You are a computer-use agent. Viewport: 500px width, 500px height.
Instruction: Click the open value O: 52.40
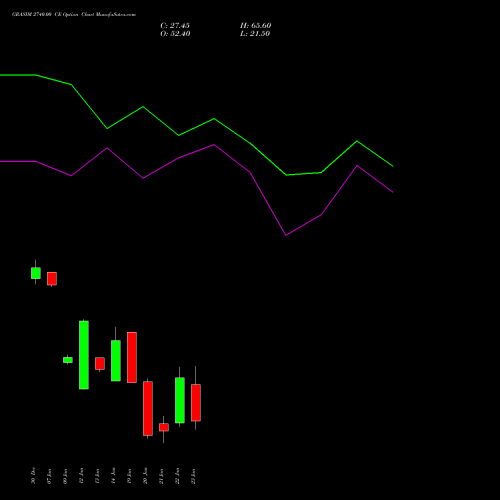point(175,34)
